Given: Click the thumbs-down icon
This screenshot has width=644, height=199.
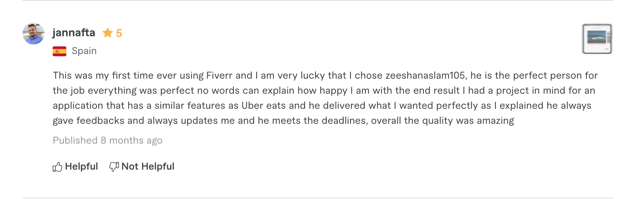Looking at the screenshot, I should point(114,167).
